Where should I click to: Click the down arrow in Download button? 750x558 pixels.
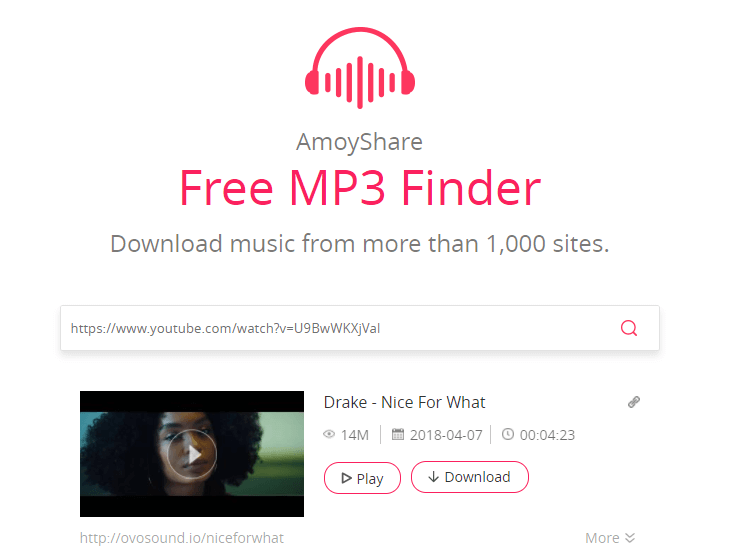pyautogui.click(x=433, y=477)
